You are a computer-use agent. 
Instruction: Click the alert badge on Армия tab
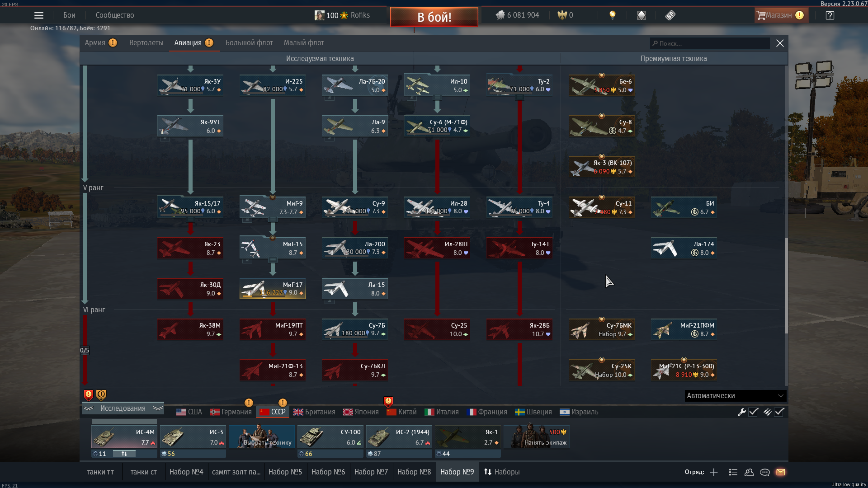tap(113, 43)
